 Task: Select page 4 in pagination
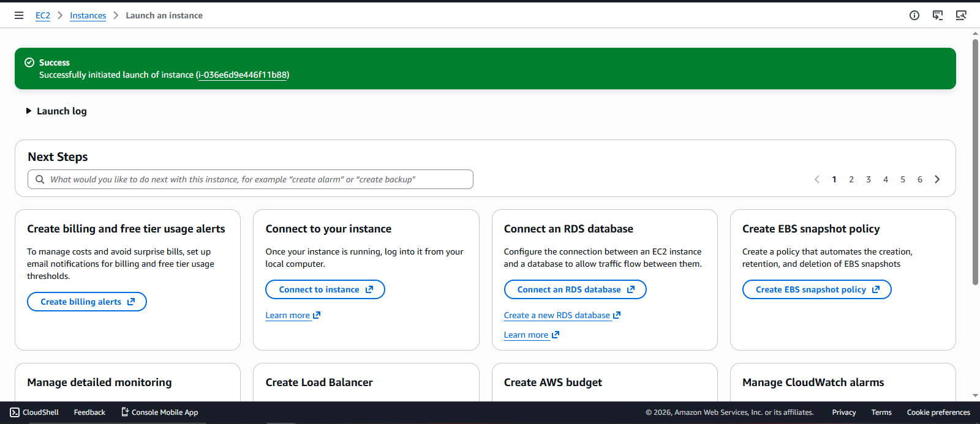point(886,179)
